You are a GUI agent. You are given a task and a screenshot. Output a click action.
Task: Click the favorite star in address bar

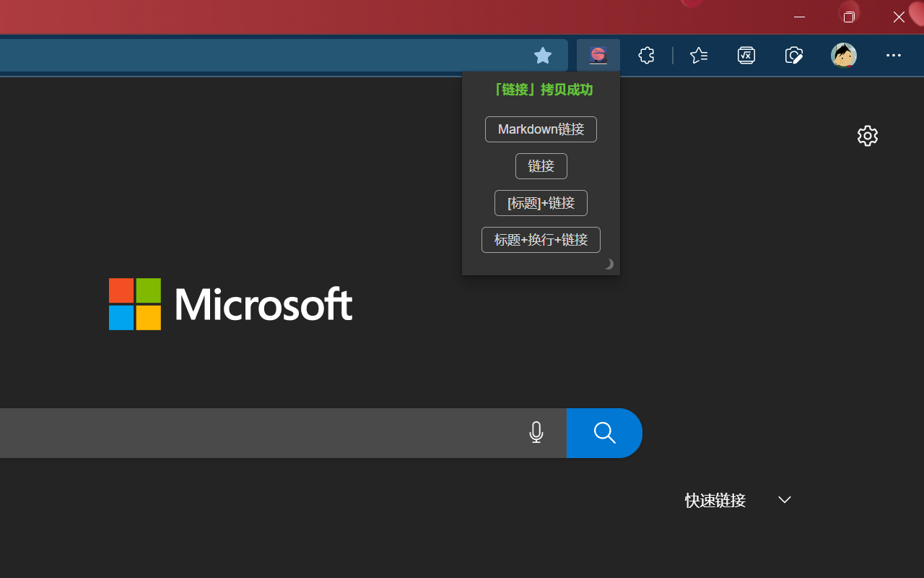click(x=543, y=55)
